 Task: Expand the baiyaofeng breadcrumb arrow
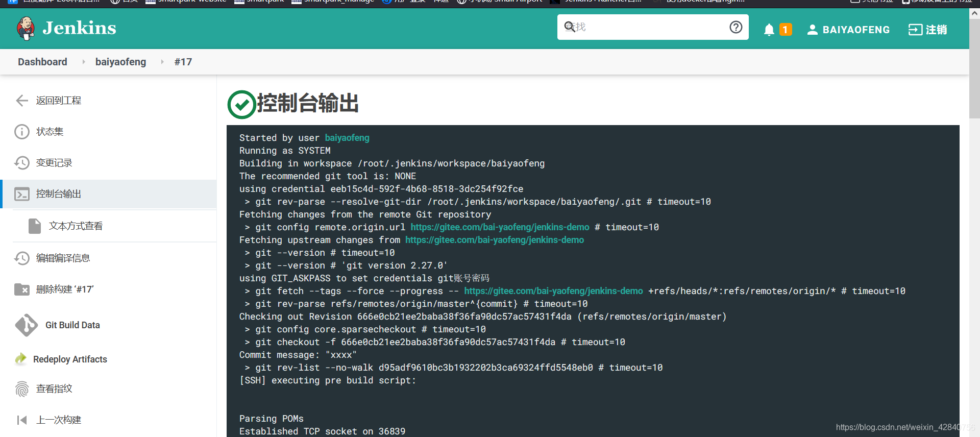pos(162,62)
